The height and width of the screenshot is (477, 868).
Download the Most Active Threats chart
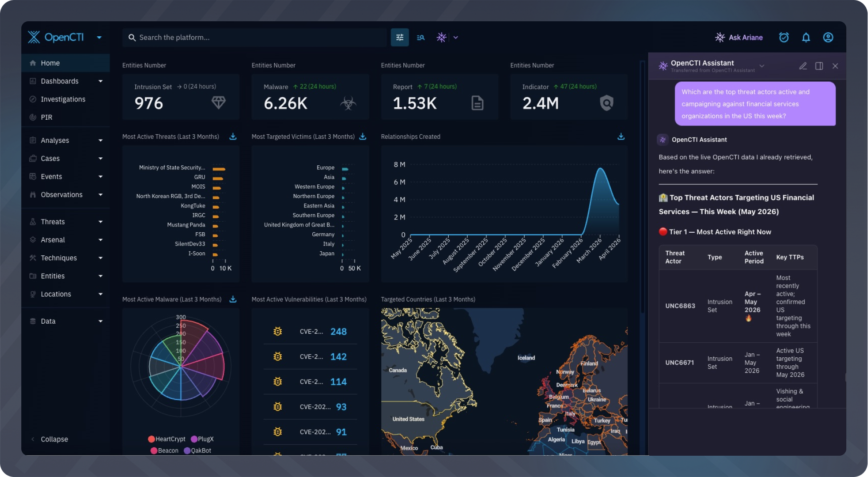[x=233, y=137]
